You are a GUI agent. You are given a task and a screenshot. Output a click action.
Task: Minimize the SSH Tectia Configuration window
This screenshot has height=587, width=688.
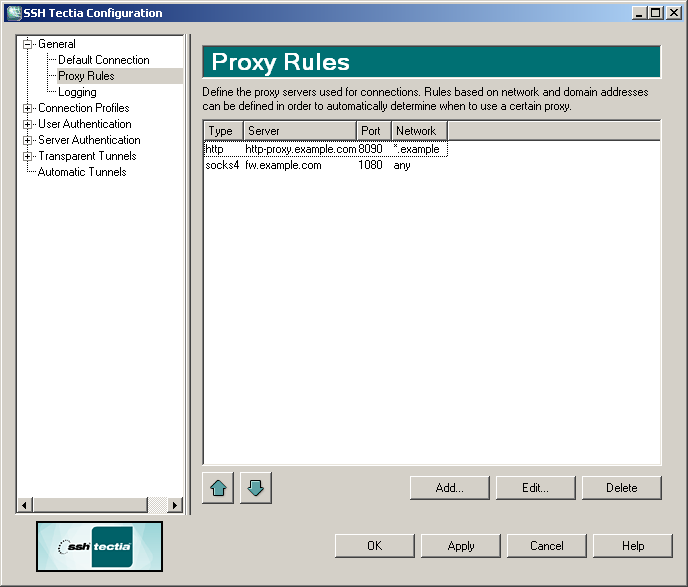point(639,13)
